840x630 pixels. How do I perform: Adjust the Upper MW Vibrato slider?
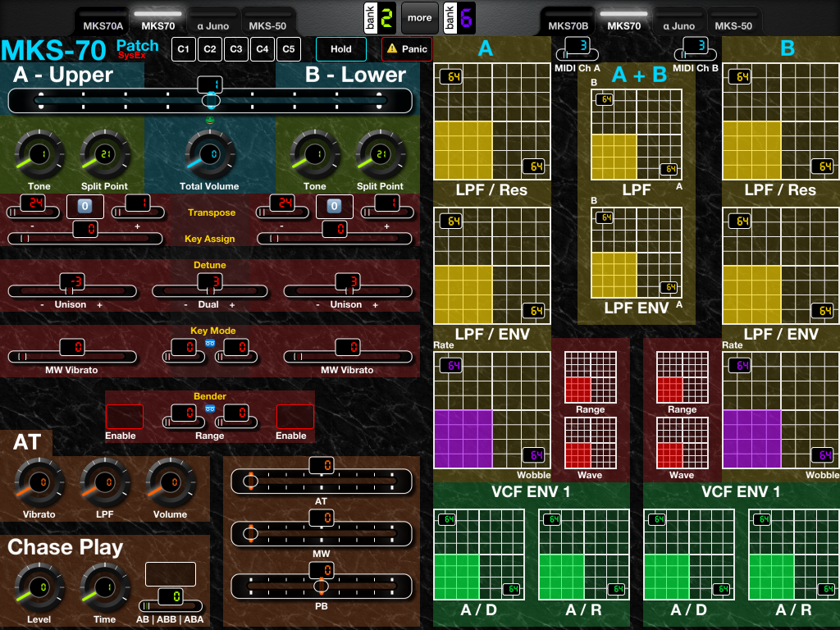click(x=72, y=356)
